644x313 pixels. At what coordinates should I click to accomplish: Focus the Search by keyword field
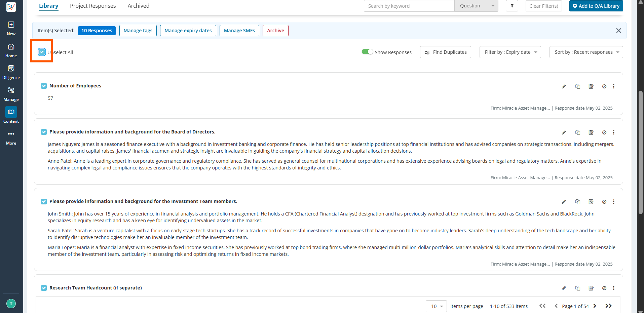[409, 6]
